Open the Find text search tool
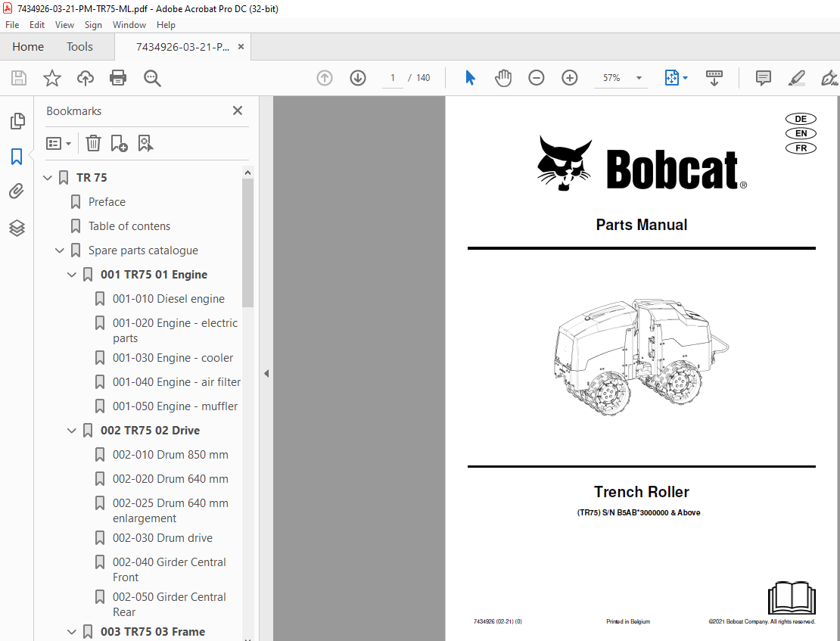The image size is (840, 641). pos(152,78)
